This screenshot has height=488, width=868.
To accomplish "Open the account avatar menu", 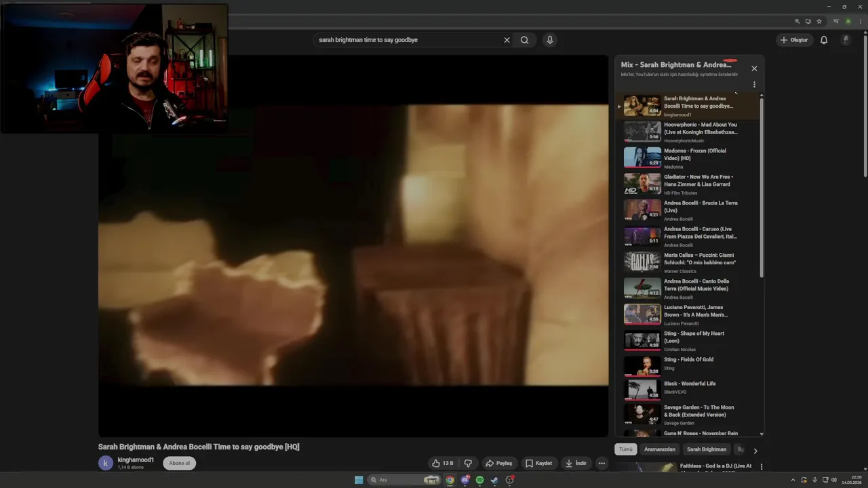I will tap(846, 40).
